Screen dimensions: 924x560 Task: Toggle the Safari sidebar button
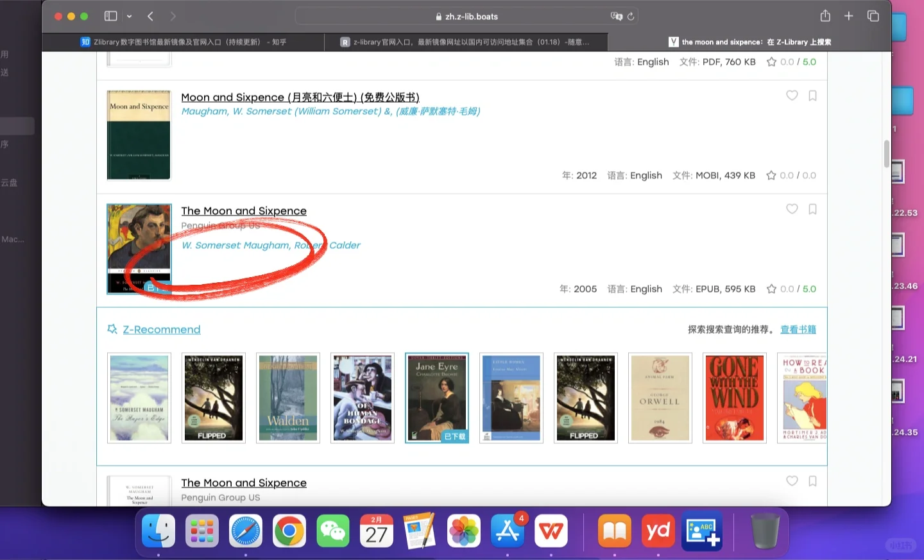pyautogui.click(x=110, y=16)
